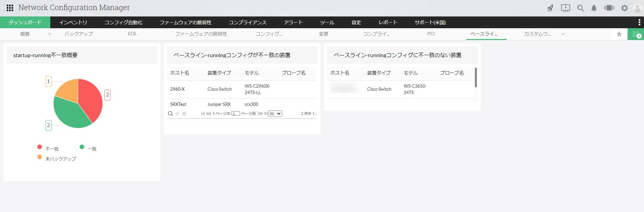Sort mismatch table by モデル header
644x212 pixels.
point(252,73)
